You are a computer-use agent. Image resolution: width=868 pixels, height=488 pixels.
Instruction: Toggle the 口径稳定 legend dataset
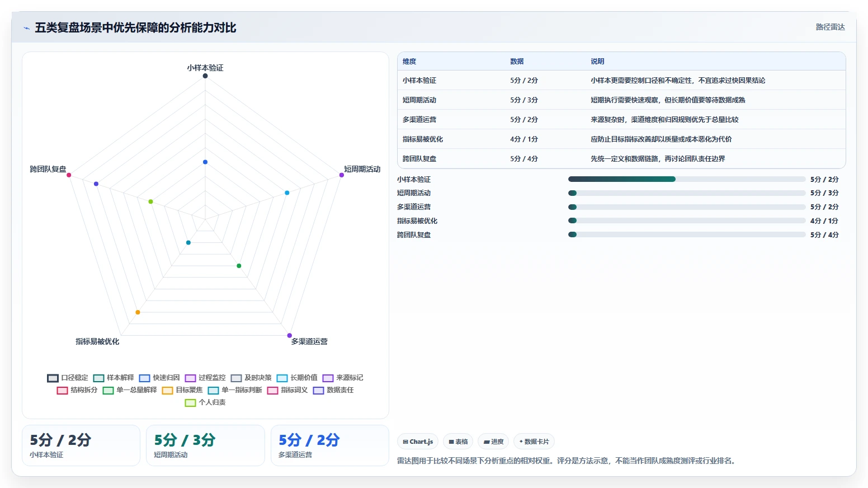(x=68, y=378)
